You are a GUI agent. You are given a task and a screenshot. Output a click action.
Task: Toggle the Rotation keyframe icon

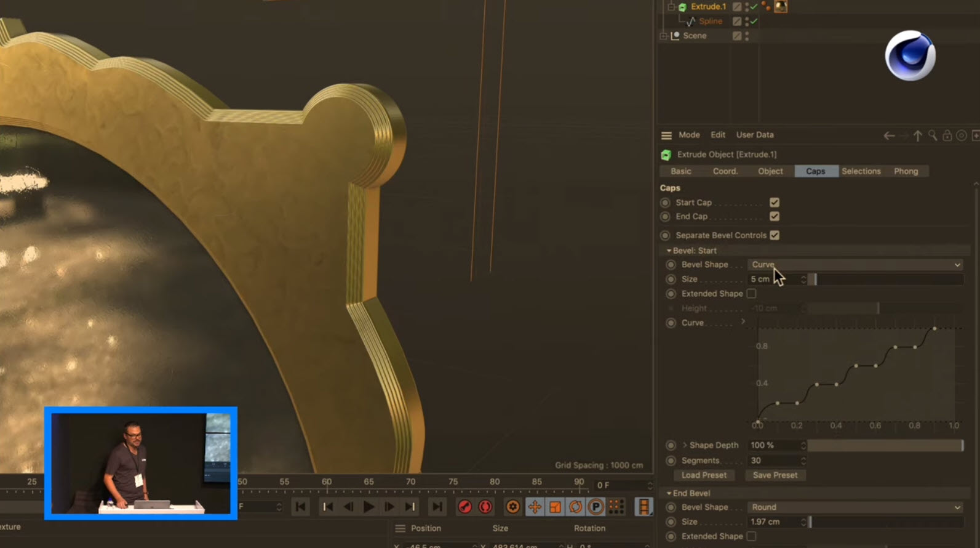tap(575, 507)
